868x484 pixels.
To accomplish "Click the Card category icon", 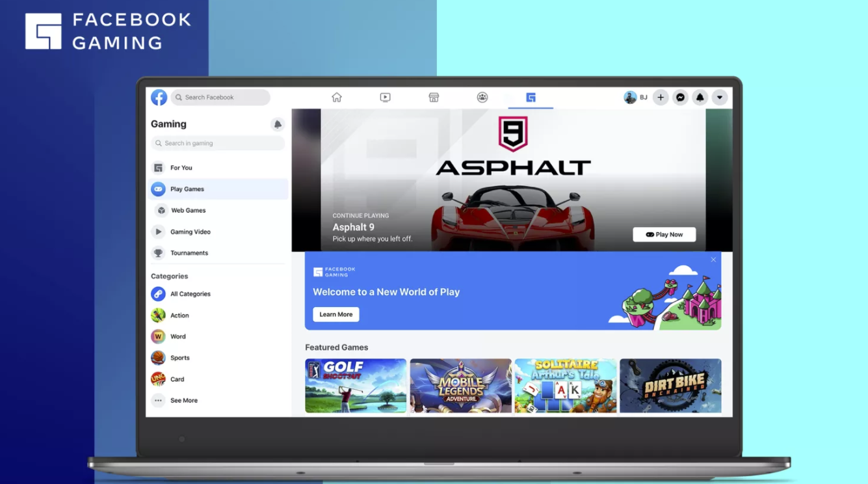I will point(158,379).
